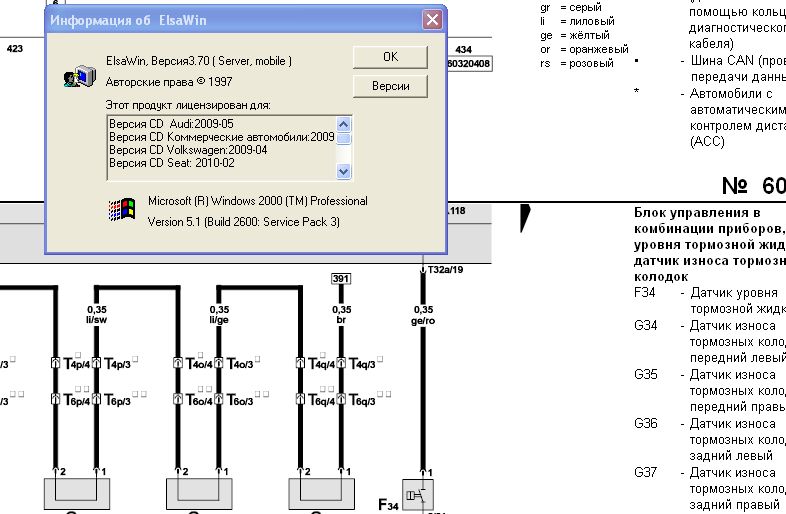This screenshot has height=514, width=786.
Task: Click color legend entry "rs = розовый"
Action: click(x=577, y=63)
